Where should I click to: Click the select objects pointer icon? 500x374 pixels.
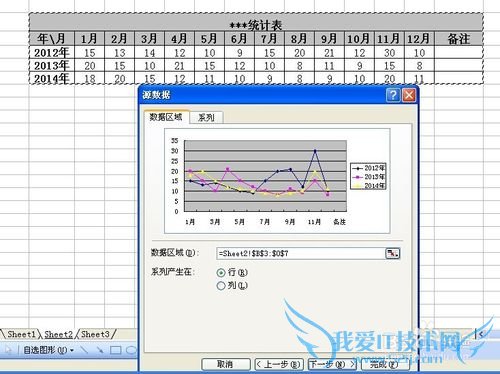point(8,350)
